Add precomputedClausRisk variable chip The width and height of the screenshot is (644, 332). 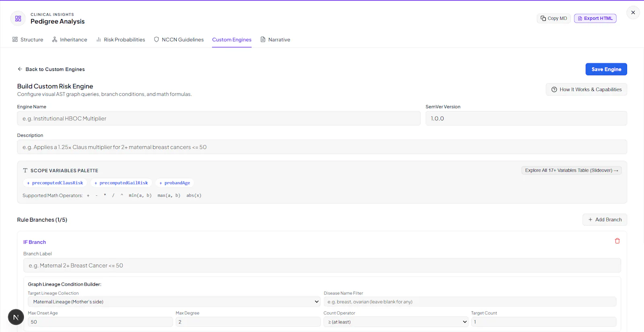point(55,183)
